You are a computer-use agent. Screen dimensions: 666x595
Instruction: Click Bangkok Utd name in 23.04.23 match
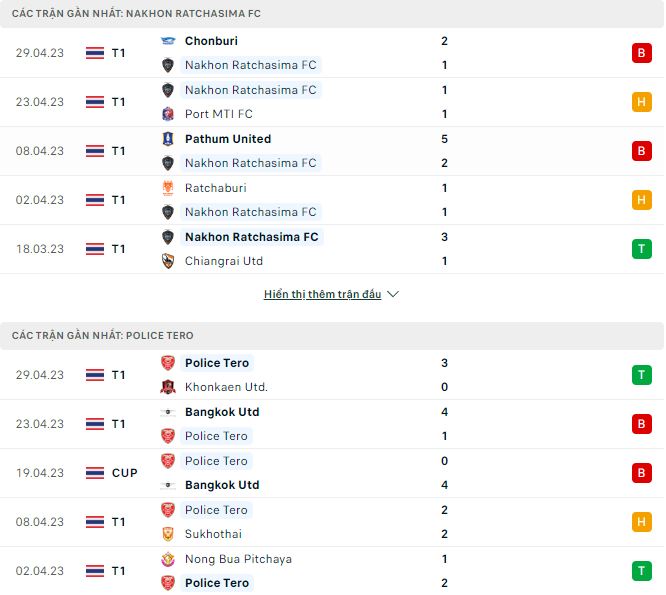(222, 412)
